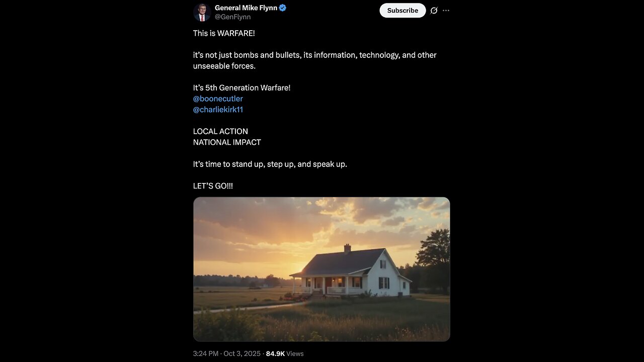
Task: Select the "NATIONAL IMPACT" text line
Action: [x=227, y=142]
